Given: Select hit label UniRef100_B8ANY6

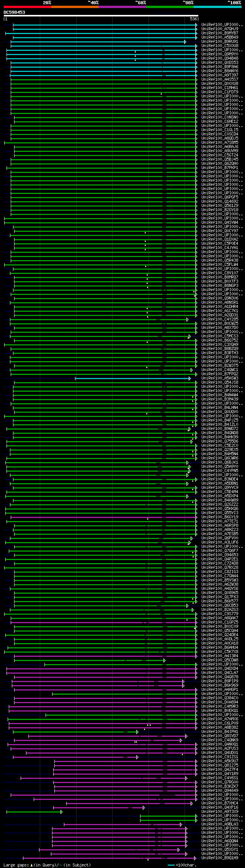Looking at the screenshot, I should (220, 71).
